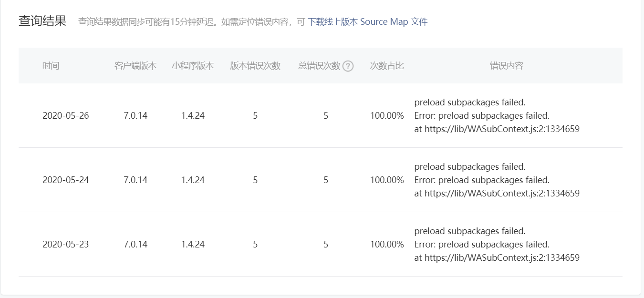Click the 2020-05-26 date cell

pos(66,116)
